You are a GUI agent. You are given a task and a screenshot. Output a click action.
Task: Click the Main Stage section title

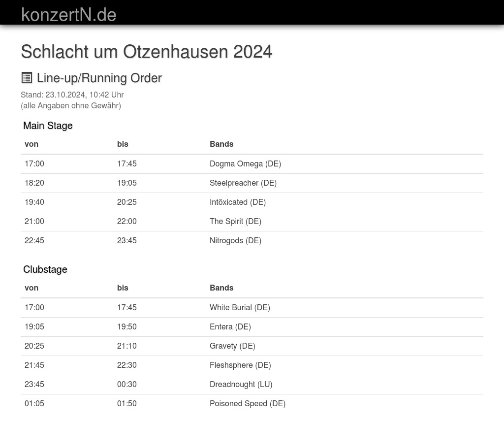(48, 126)
